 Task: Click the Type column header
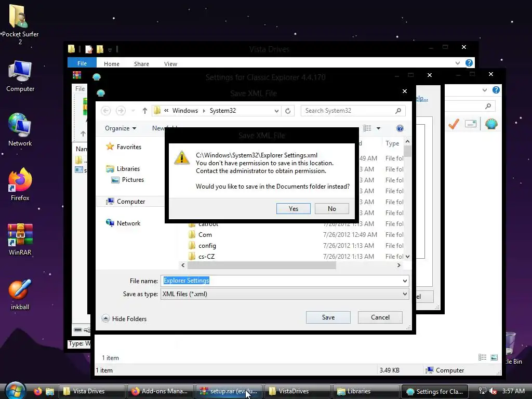coord(392,143)
